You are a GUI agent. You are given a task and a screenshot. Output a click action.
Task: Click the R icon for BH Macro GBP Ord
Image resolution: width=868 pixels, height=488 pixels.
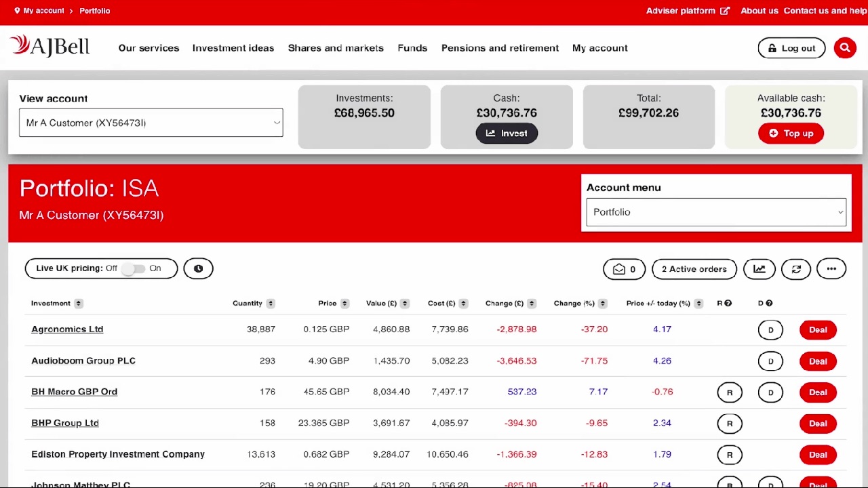(x=730, y=392)
